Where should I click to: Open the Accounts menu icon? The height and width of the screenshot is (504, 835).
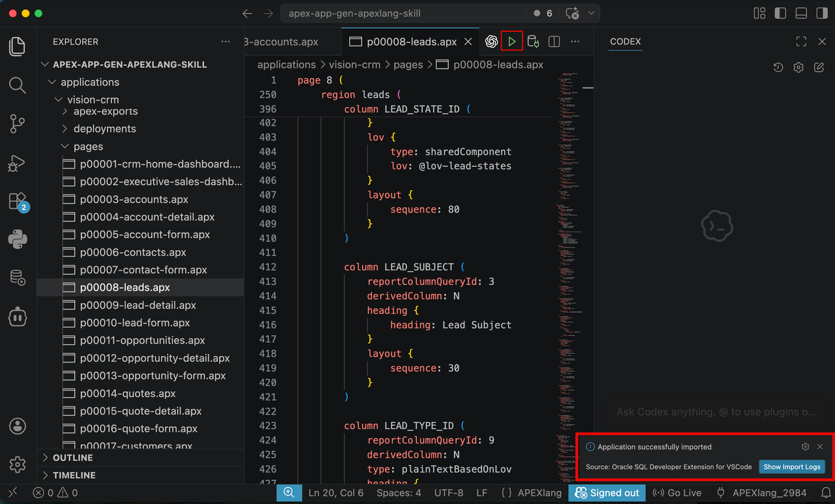(18, 426)
